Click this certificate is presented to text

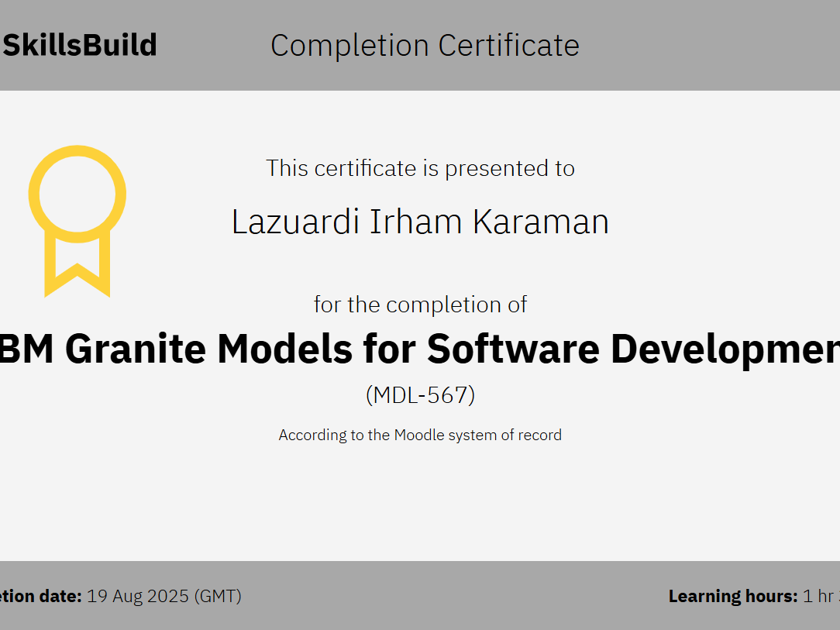[421, 168]
